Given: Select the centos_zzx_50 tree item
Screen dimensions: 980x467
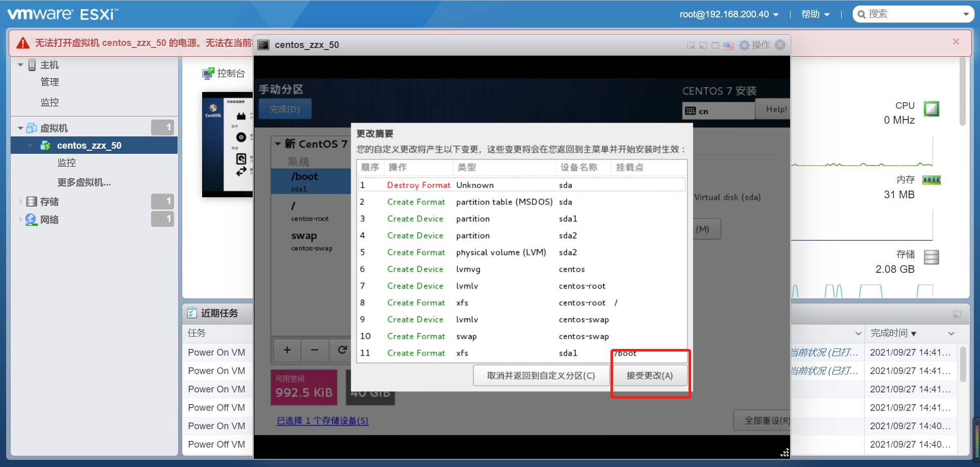Looking at the screenshot, I should (94, 146).
